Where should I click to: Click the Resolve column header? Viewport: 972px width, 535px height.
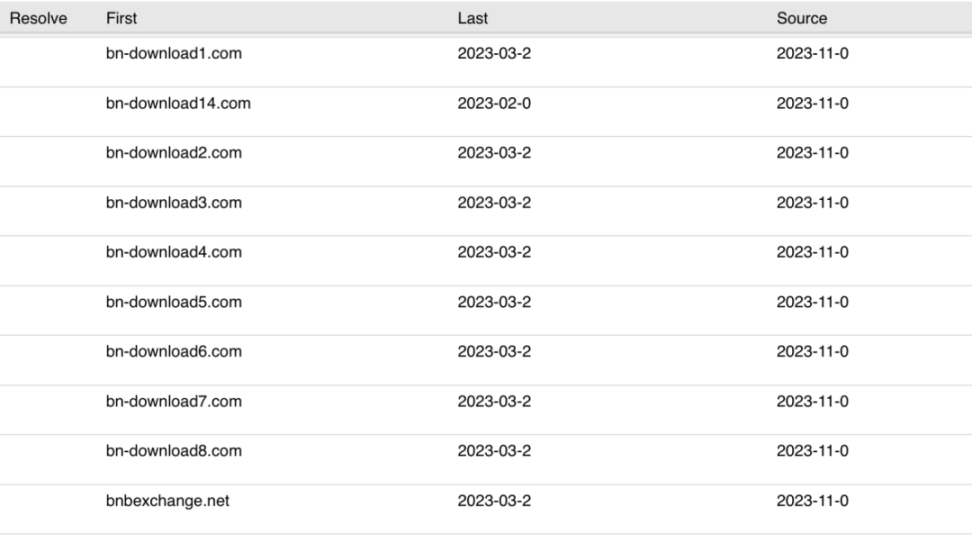coord(38,18)
